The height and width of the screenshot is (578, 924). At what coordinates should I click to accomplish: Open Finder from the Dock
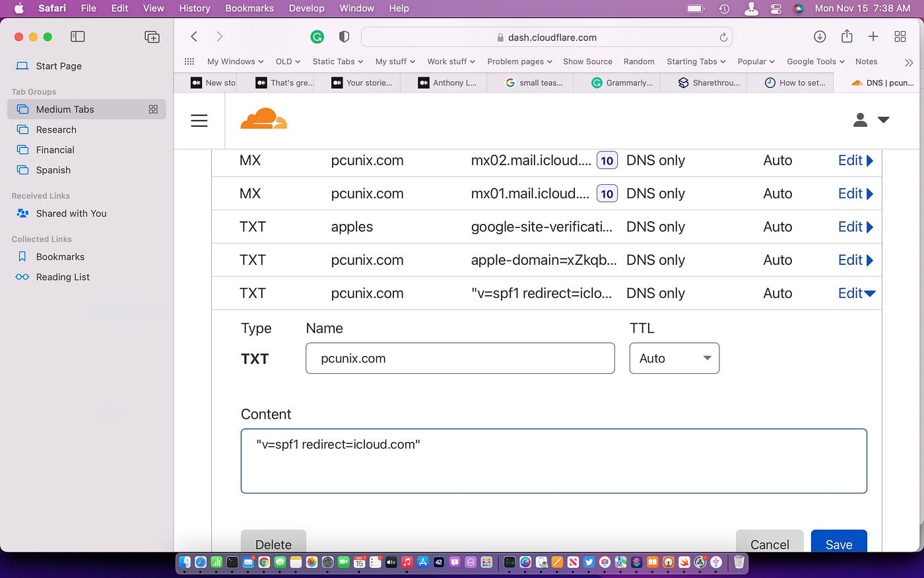(185, 562)
